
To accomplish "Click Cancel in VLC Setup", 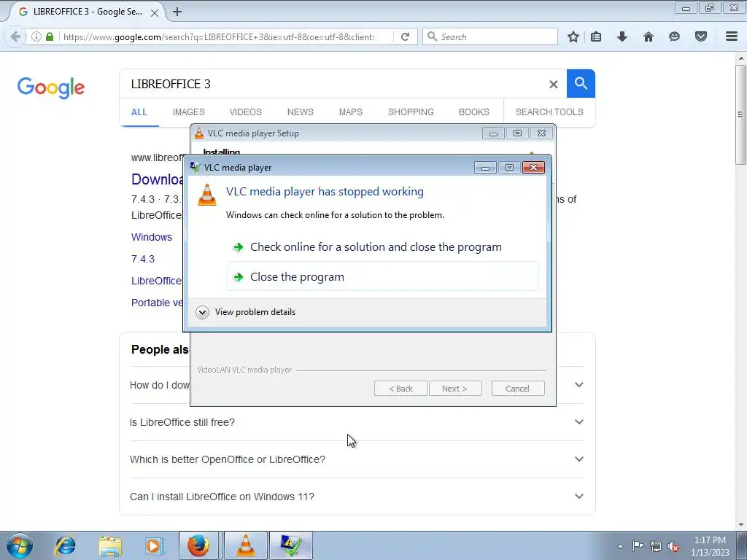I will pyautogui.click(x=517, y=389).
